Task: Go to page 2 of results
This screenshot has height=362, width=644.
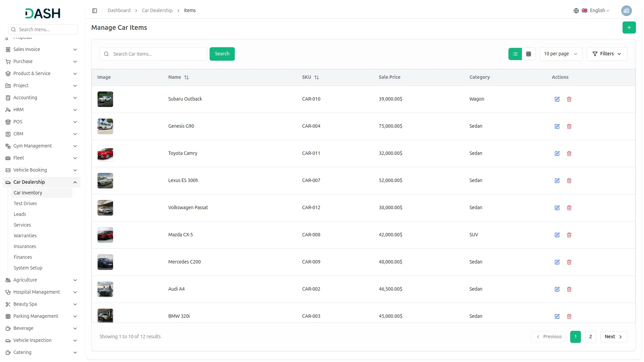Action: (590, 337)
